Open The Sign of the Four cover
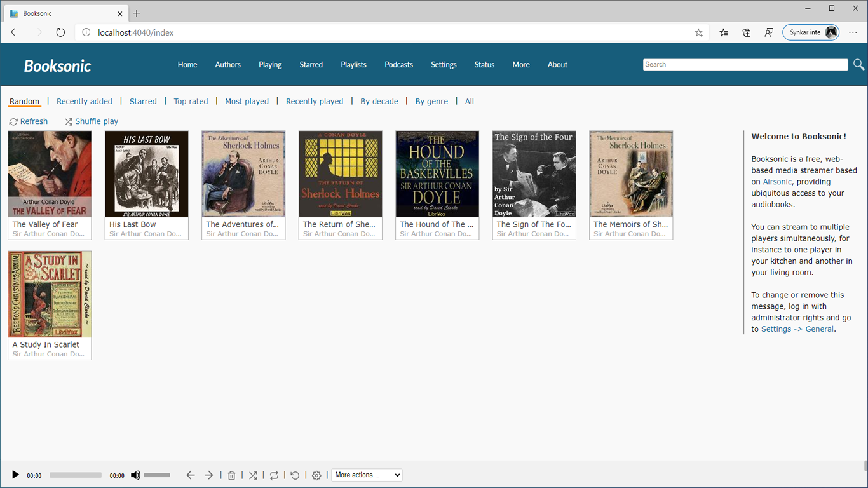Viewport: 868px width, 488px height. (x=534, y=174)
